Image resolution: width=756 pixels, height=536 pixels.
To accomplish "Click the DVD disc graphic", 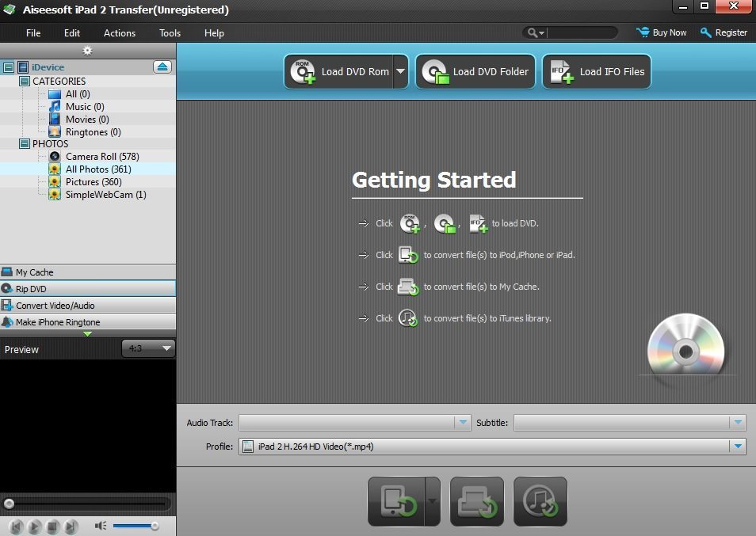I will click(685, 345).
